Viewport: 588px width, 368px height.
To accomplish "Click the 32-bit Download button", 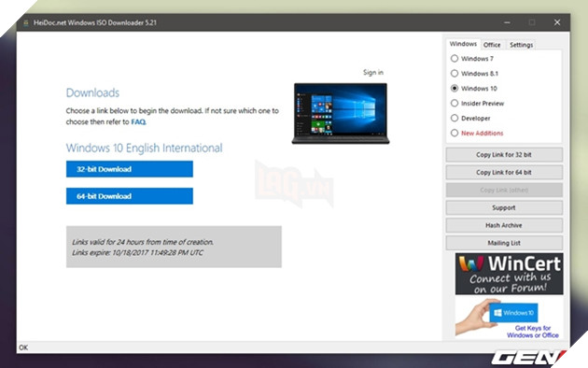I will coord(130,169).
